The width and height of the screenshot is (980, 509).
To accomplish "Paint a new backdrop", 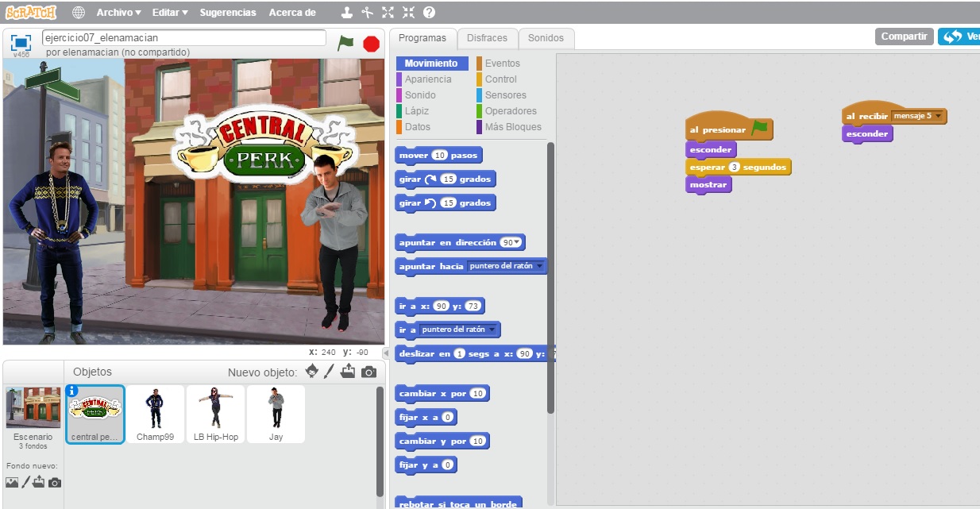I will [x=25, y=482].
